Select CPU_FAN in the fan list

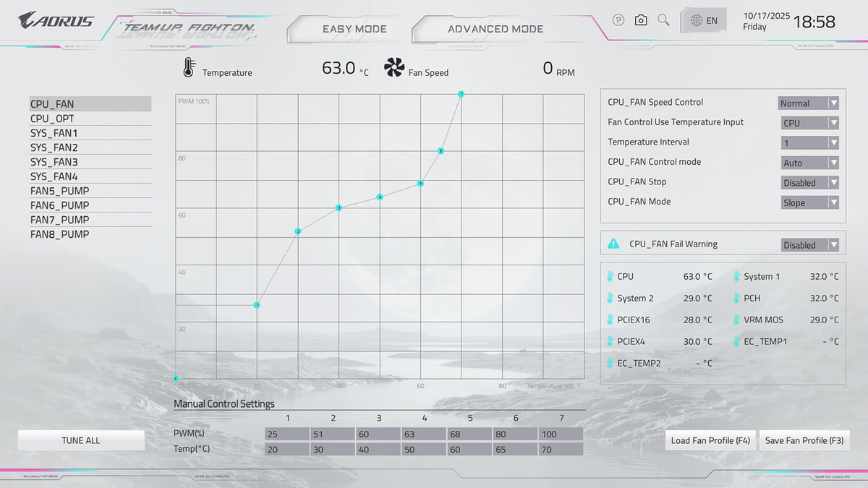[90, 104]
